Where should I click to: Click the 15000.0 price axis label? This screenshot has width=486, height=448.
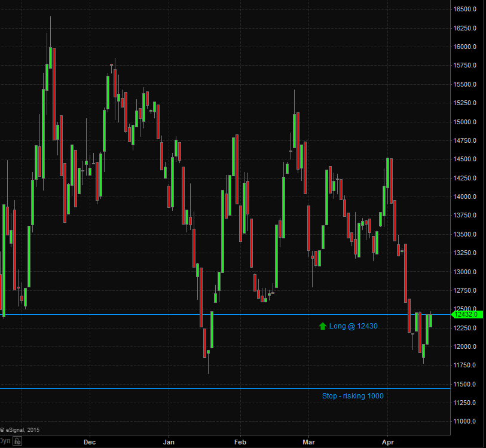tap(464, 122)
